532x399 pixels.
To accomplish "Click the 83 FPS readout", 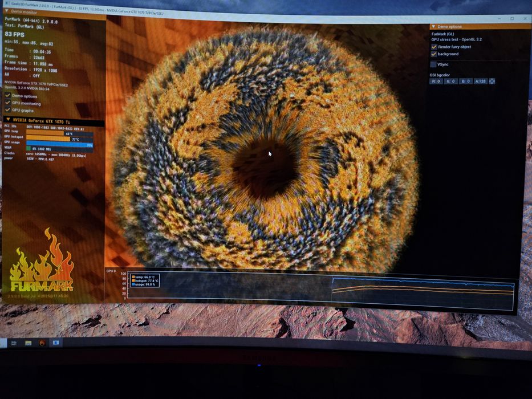I will pyautogui.click(x=15, y=34).
